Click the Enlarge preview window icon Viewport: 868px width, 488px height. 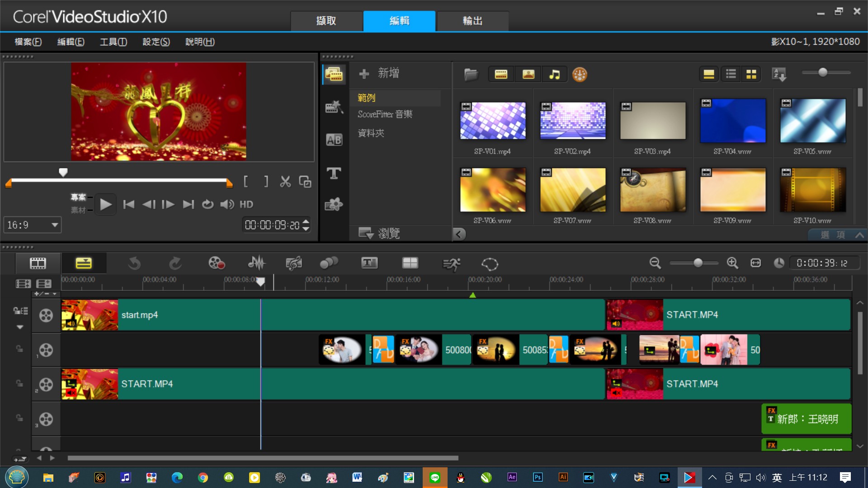click(305, 182)
